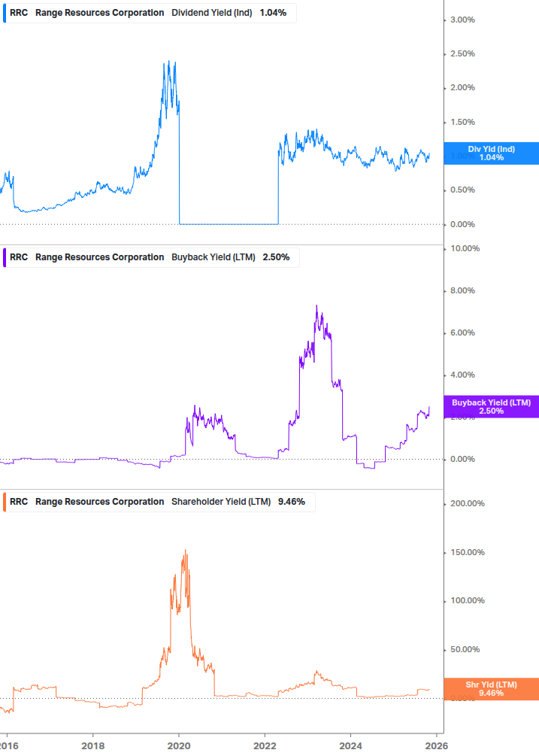
Task: Click the 150.00% shareholder axis label
Action: (x=468, y=552)
